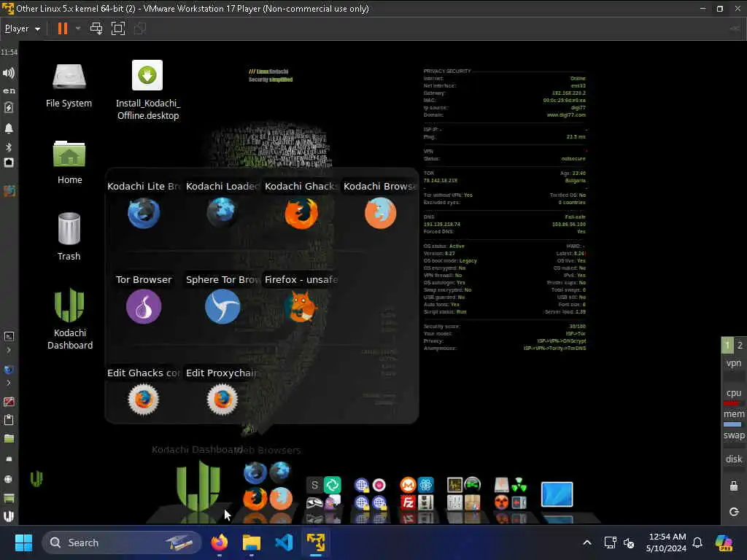Click the Bluetooth panel icon
The image size is (747, 560).
9,147
